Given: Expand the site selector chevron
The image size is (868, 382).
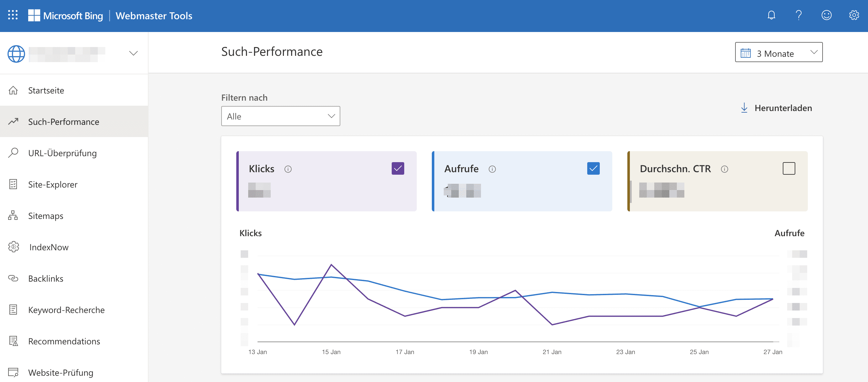Looking at the screenshot, I should coord(133,53).
